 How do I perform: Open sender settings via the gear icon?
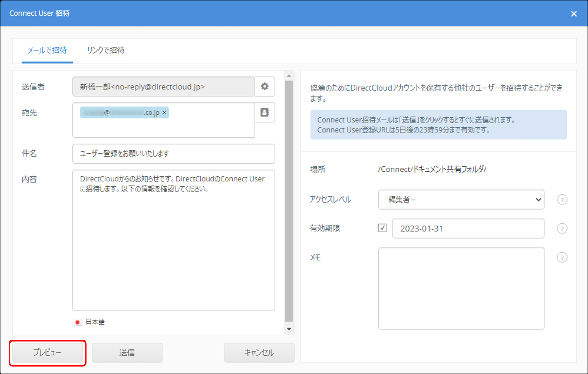click(265, 87)
